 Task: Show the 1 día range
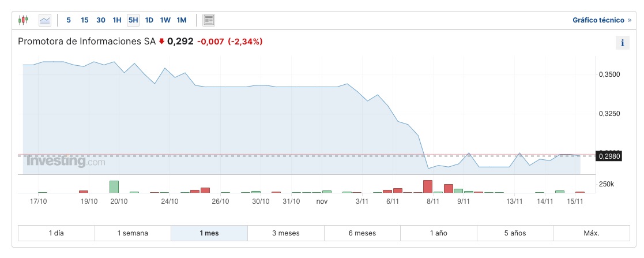pyautogui.click(x=57, y=233)
